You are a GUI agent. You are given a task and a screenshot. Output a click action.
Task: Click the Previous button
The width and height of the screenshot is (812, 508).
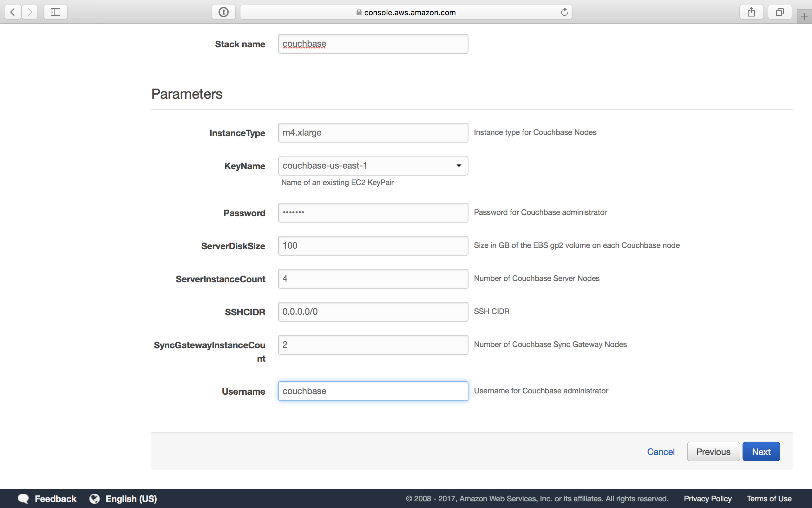713,451
